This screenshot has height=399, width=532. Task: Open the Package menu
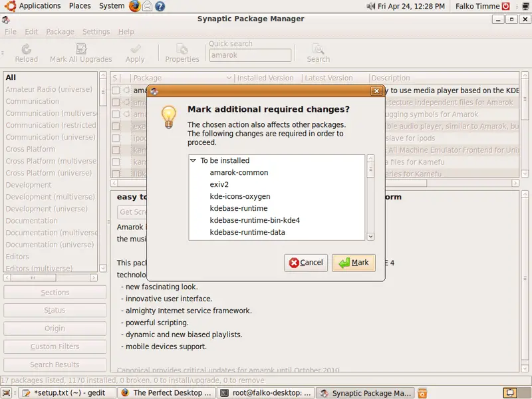coord(60,31)
